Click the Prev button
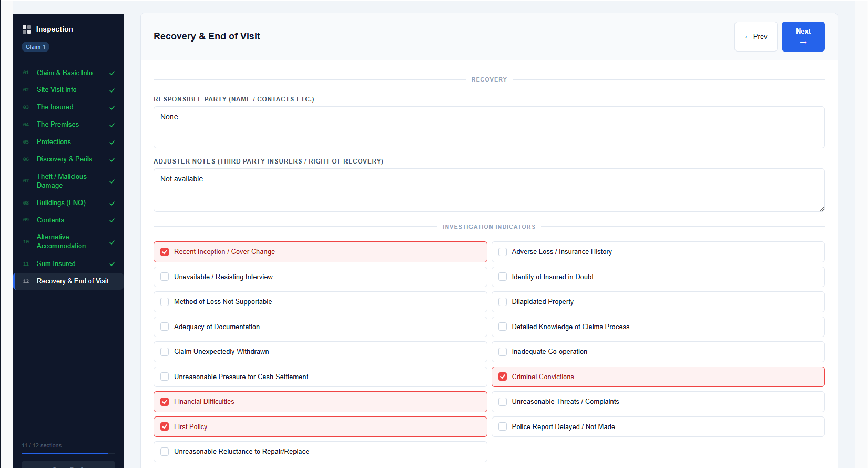Screen dimensions: 868x468 [756, 37]
